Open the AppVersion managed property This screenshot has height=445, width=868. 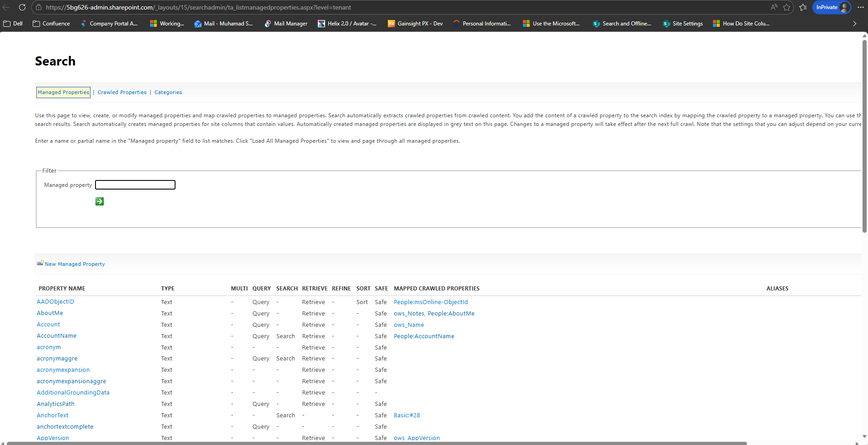[53, 438]
